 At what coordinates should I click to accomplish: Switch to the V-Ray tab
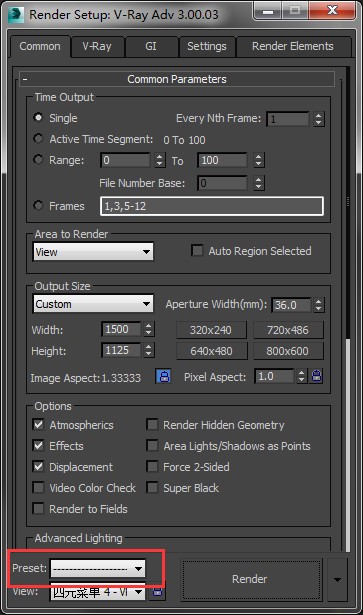coord(97,47)
